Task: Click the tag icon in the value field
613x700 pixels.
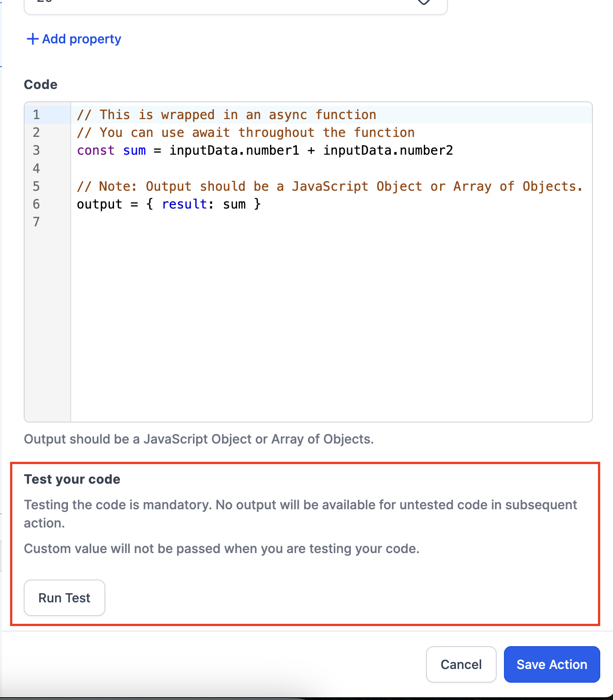Action: click(x=424, y=2)
